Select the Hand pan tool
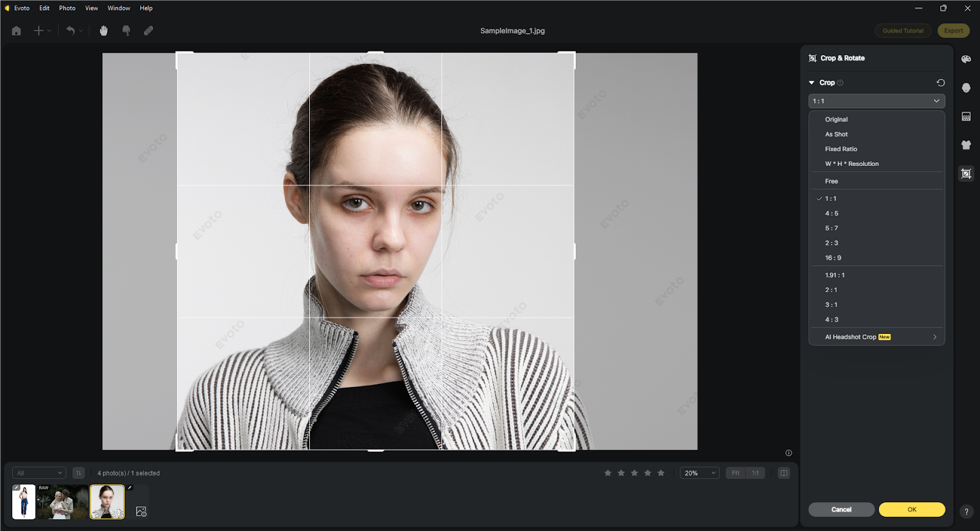Image resolution: width=980 pixels, height=531 pixels. tap(104, 31)
